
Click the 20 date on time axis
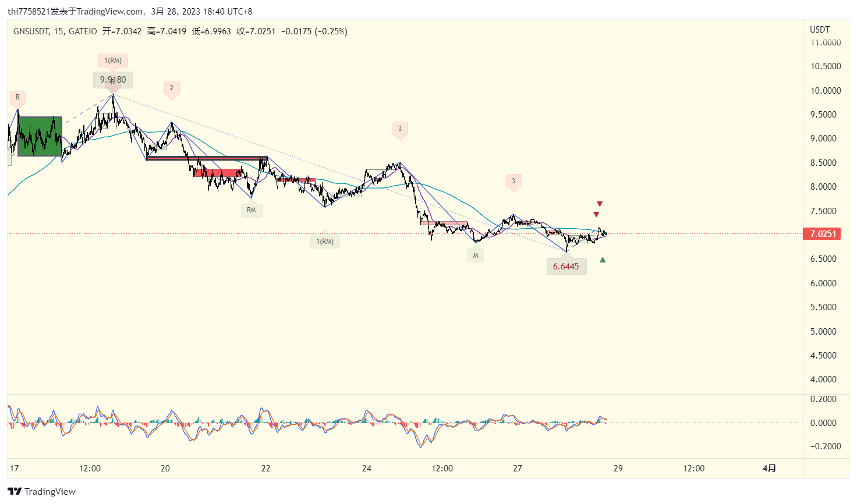[165, 468]
